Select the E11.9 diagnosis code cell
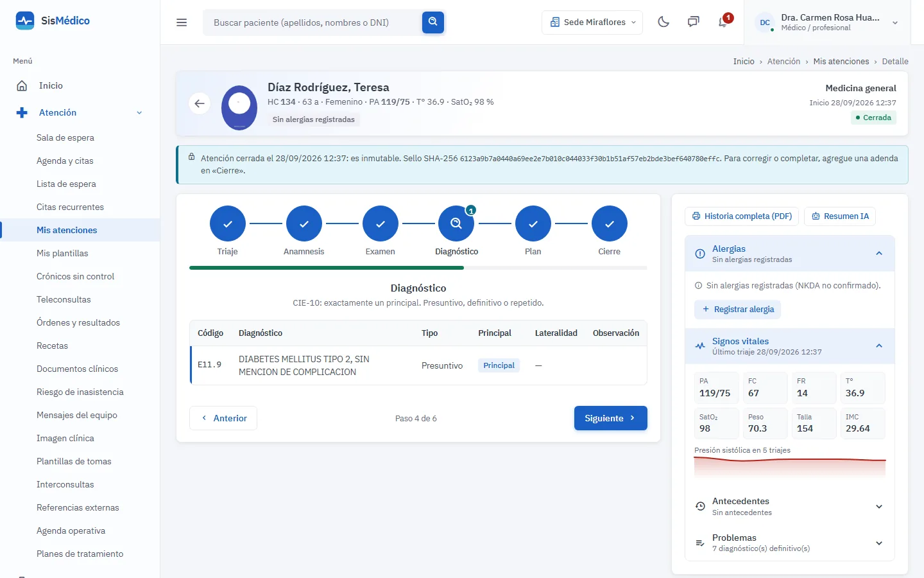 click(209, 365)
